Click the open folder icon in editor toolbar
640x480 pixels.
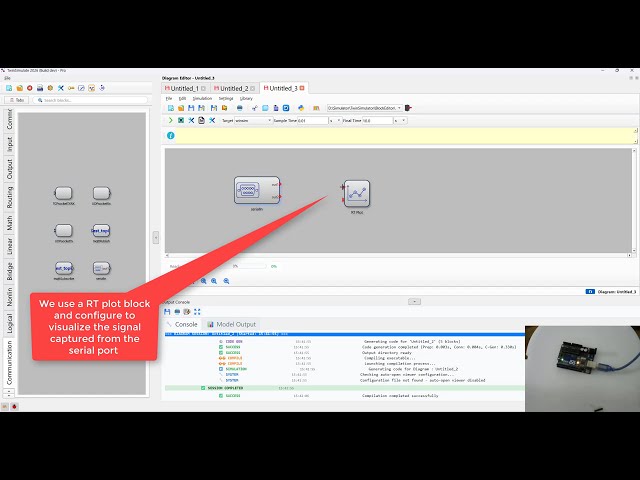(x=181, y=108)
